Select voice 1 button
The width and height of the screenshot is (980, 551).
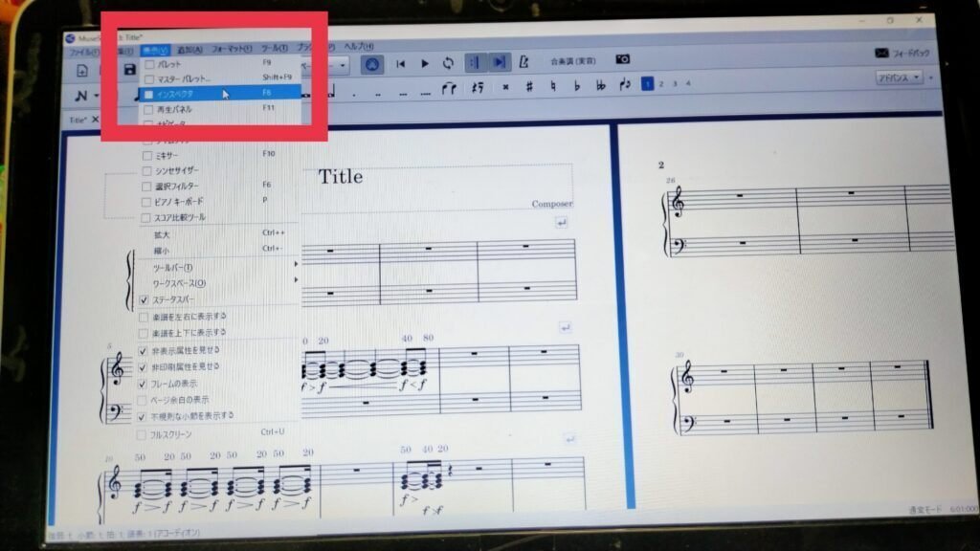pos(648,83)
